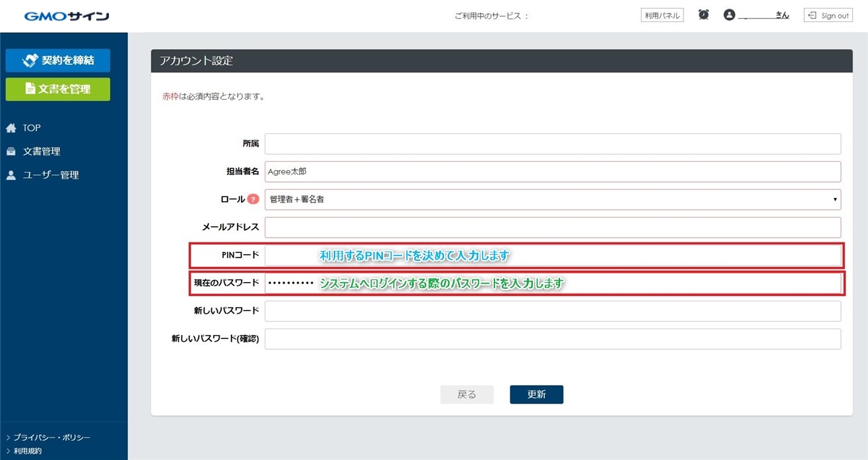Image resolution: width=868 pixels, height=460 pixels.
Task: Click the 新しいパスワード input field
Action: (552, 311)
